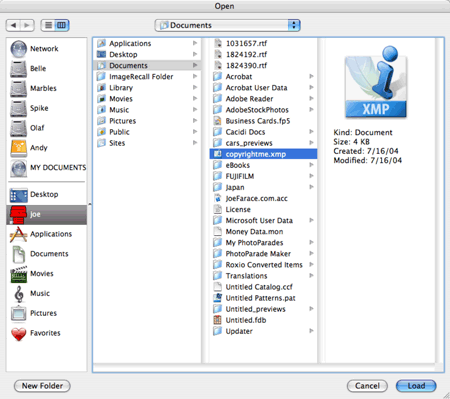Select Movies folder in first column
The image size is (450, 399).
click(147, 99)
